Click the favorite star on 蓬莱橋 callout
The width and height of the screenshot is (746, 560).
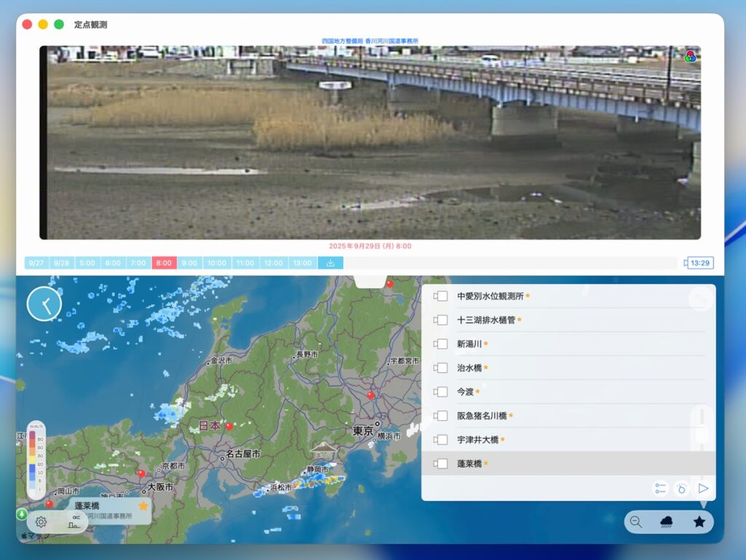click(144, 505)
